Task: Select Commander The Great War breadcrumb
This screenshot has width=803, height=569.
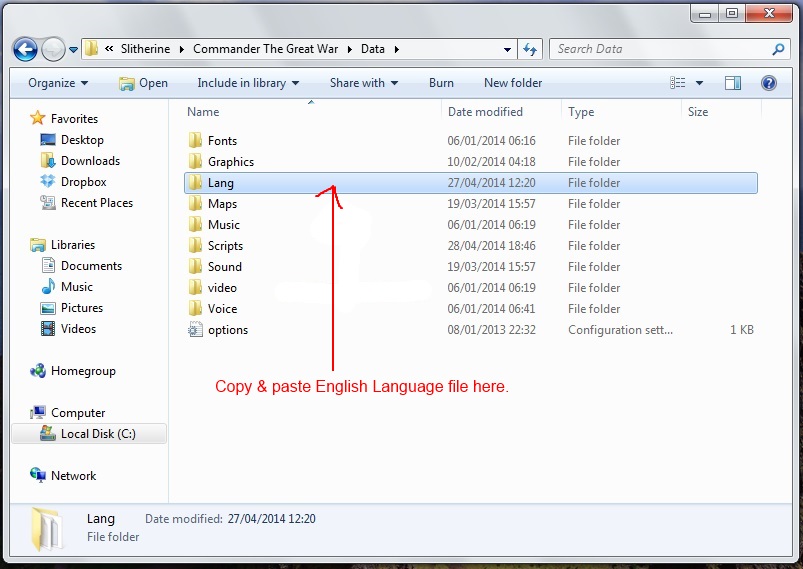Action: [x=265, y=49]
